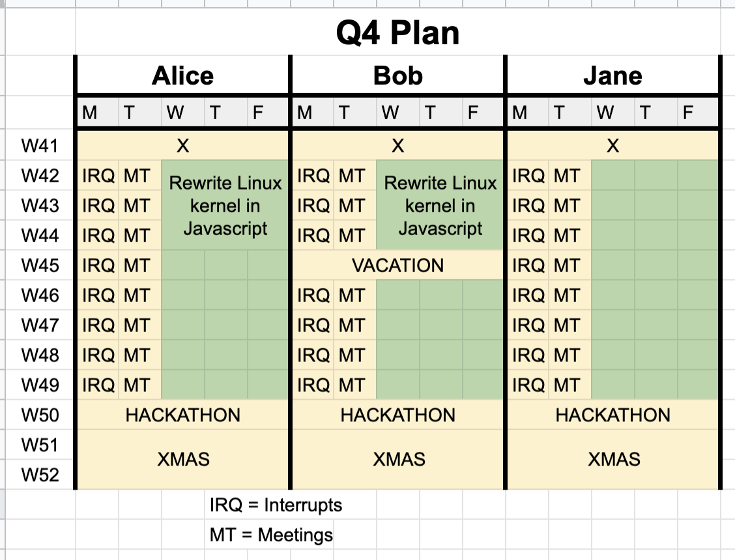The width and height of the screenshot is (735, 560).
Task: Click Bob's Rewrite Linux kernel cell
Action: pos(440,206)
